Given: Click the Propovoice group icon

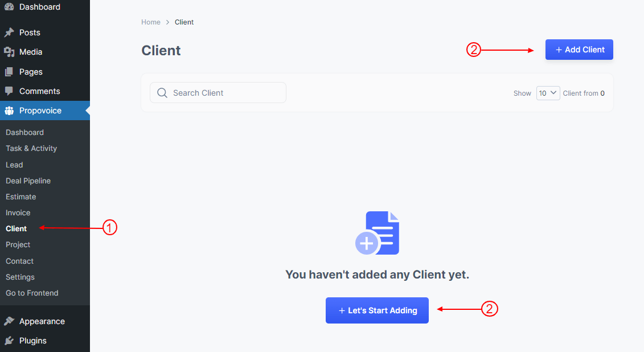Looking at the screenshot, I should tap(9, 110).
